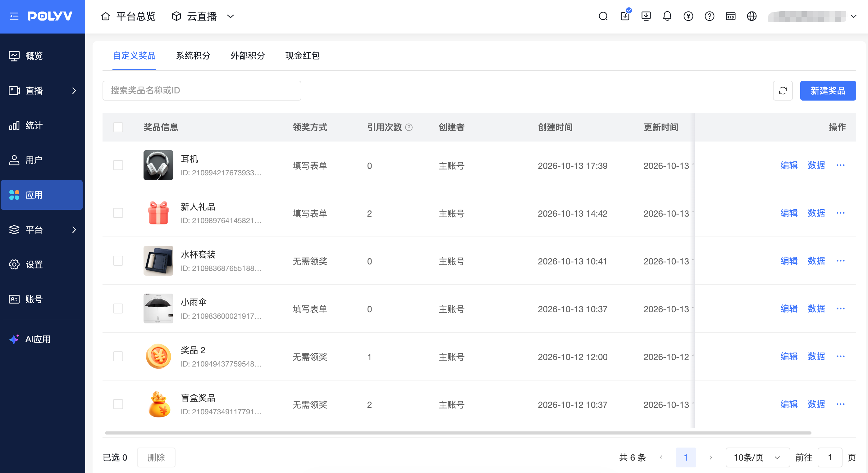
Task: Click the horizontal table scrollbar
Action: (458, 433)
